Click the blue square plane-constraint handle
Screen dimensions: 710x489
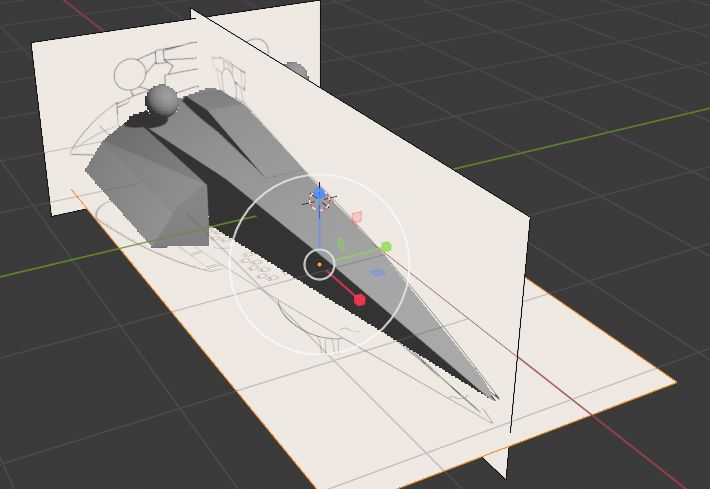tap(378, 273)
